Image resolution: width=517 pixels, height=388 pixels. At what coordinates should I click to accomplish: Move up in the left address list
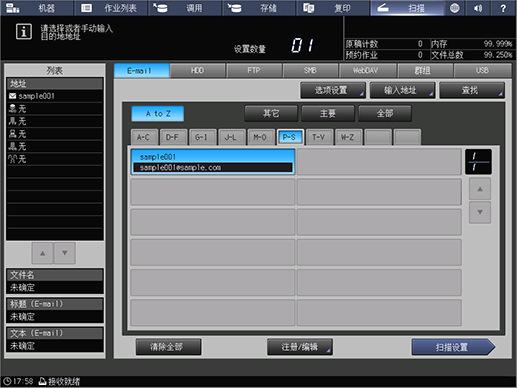[x=42, y=253]
